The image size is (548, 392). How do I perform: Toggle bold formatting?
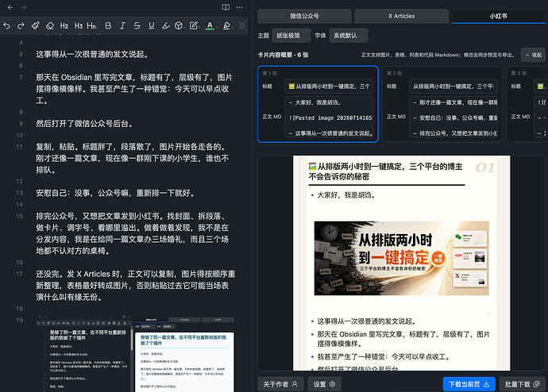108,25
